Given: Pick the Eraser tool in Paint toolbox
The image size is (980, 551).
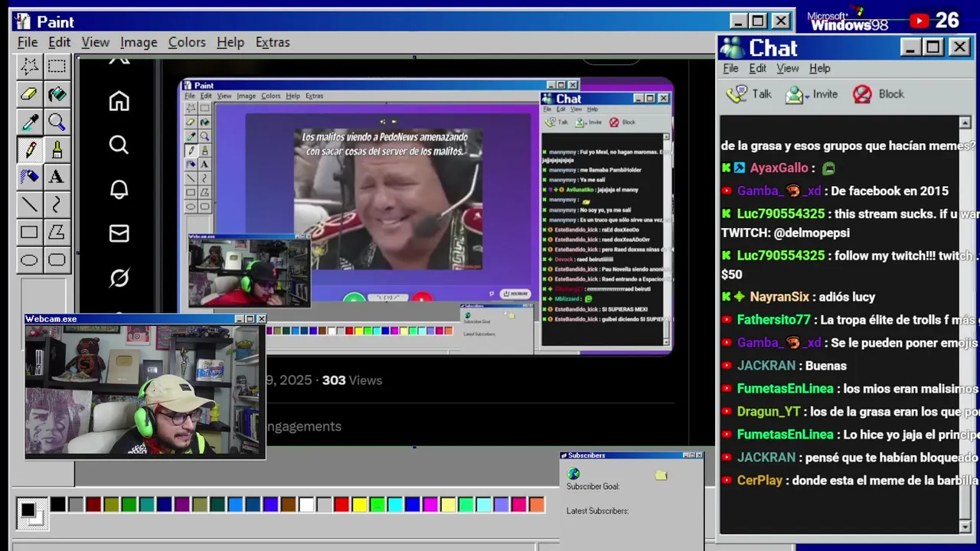Looking at the screenshot, I should (29, 94).
